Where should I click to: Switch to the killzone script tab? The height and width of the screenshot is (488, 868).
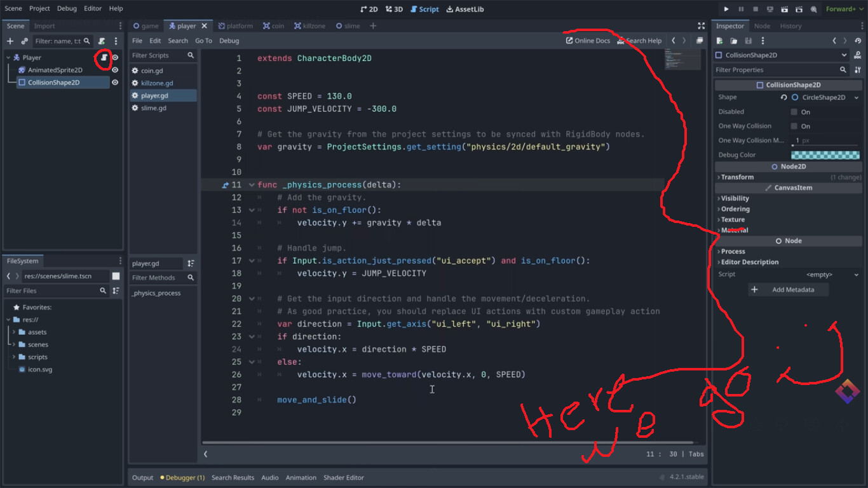309,26
